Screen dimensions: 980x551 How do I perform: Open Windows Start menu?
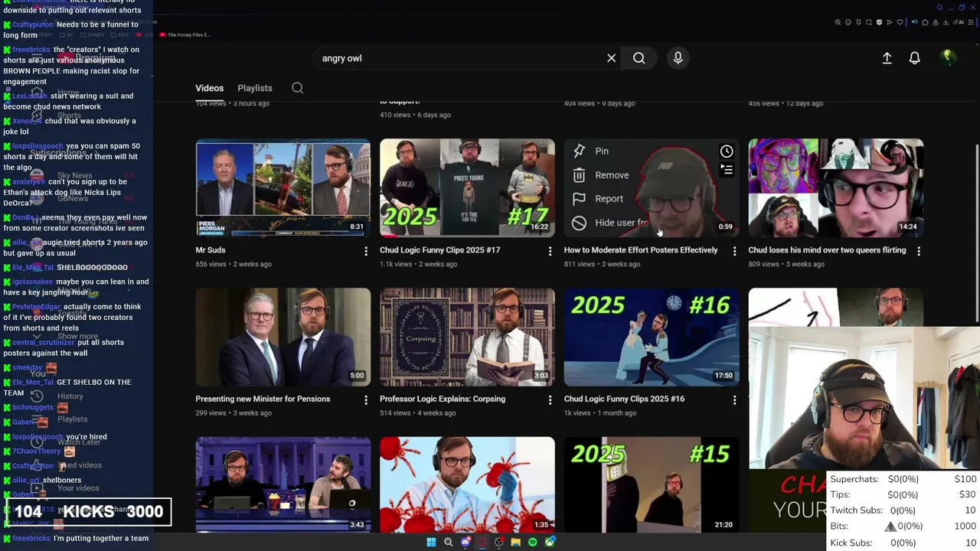point(431,542)
